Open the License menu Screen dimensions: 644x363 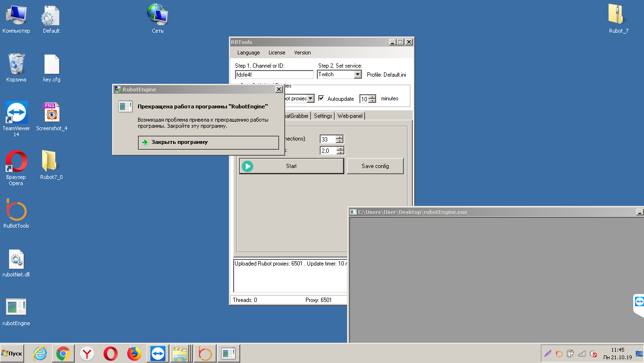click(277, 53)
